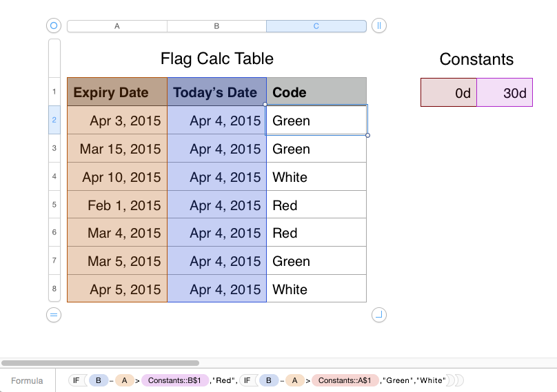Select the Mar 15, 2015 expiry cell
The height and width of the screenshot is (392, 557).
pyautogui.click(x=117, y=149)
